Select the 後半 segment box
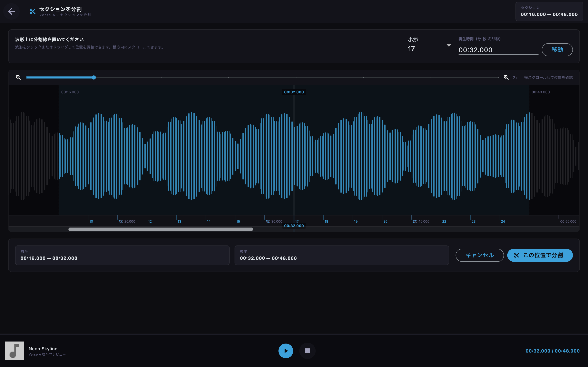588x367 pixels. pyautogui.click(x=342, y=255)
